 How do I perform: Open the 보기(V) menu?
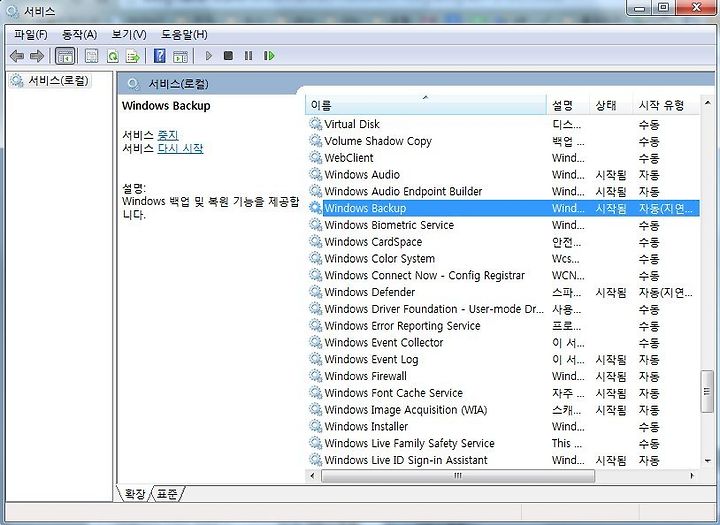[129, 34]
